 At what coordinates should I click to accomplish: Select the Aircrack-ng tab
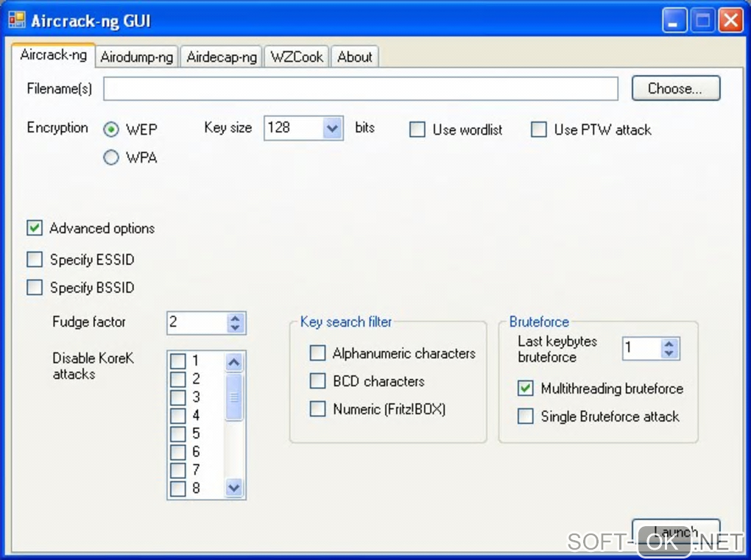point(53,55)
